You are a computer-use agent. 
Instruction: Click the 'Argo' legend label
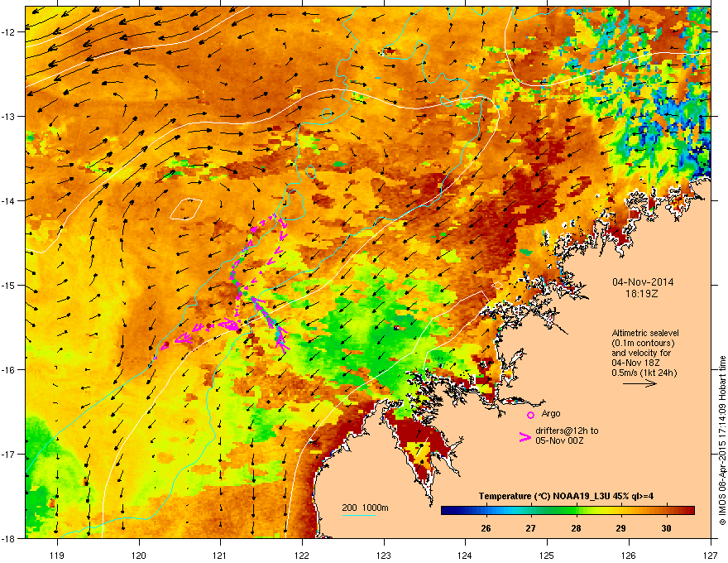pos(551,413)
